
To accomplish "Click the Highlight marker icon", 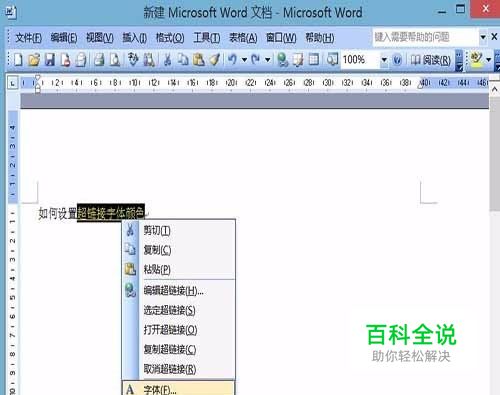I will (x=476, y=59).
